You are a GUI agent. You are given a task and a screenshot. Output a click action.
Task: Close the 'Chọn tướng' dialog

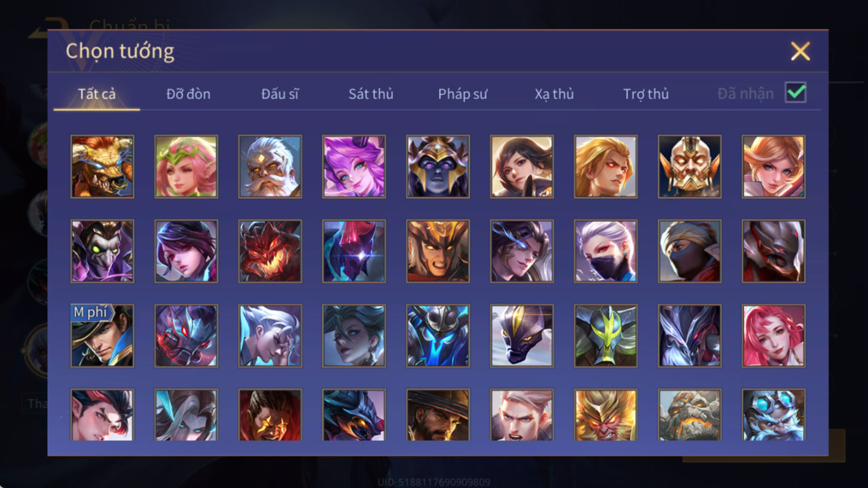tap(800, 51)
